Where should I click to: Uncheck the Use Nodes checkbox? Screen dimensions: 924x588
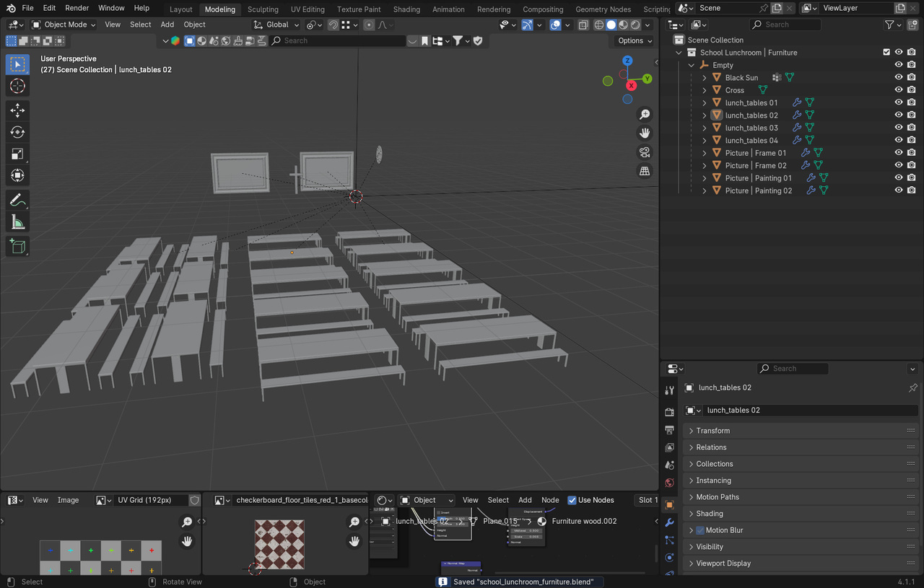[x=572, y=500]
